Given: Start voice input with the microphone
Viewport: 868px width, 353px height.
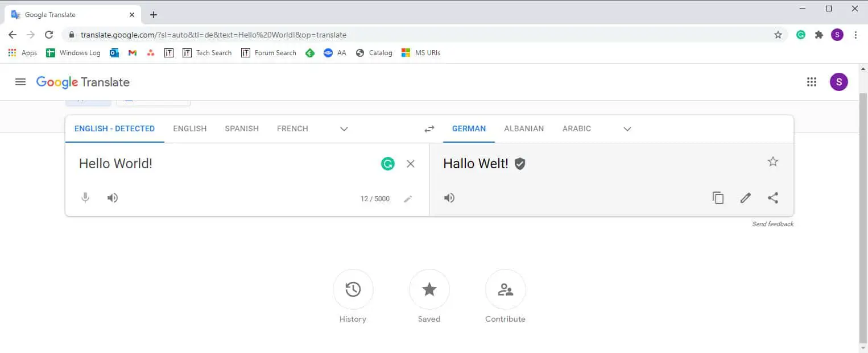Looking at the screenshot, I should coord(85,198).
